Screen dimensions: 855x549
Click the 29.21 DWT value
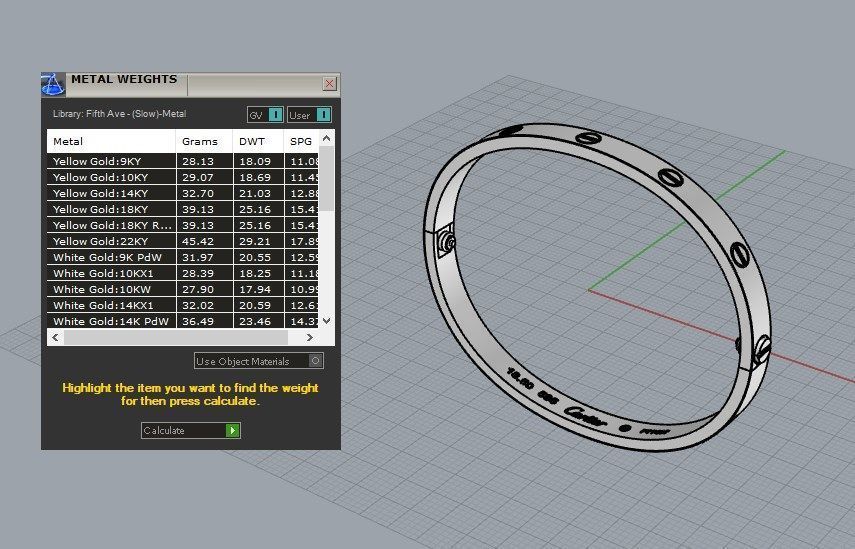click(255, 241)
